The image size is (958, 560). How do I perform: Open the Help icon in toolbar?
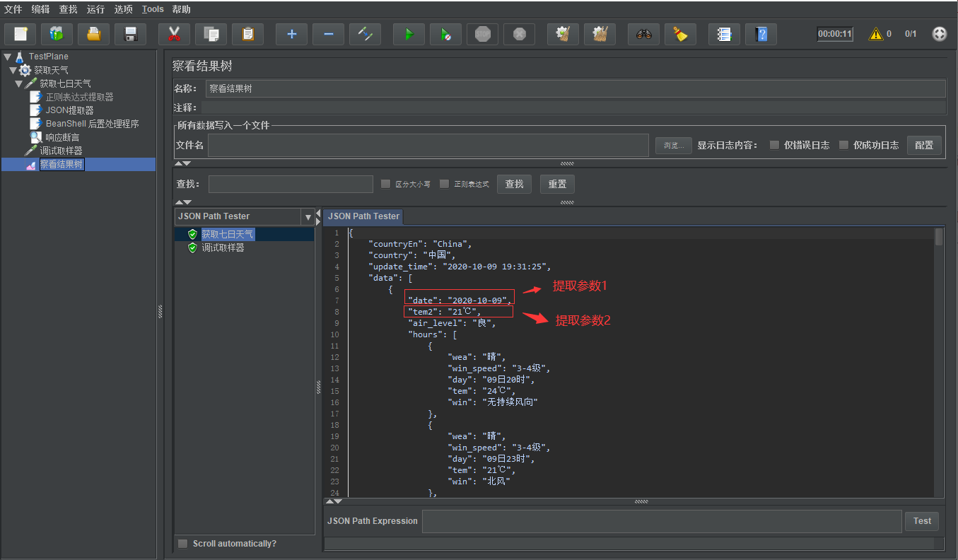761,34
